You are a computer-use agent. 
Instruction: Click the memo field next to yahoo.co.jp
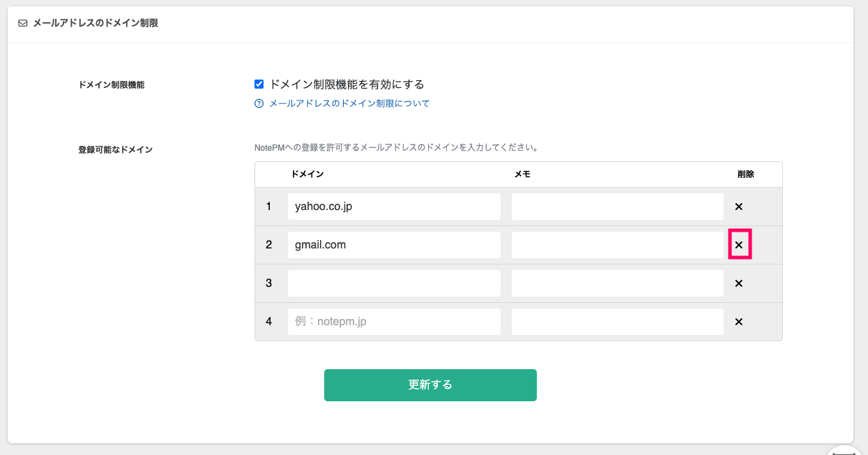pyautogui.click(x=617, y=206)
